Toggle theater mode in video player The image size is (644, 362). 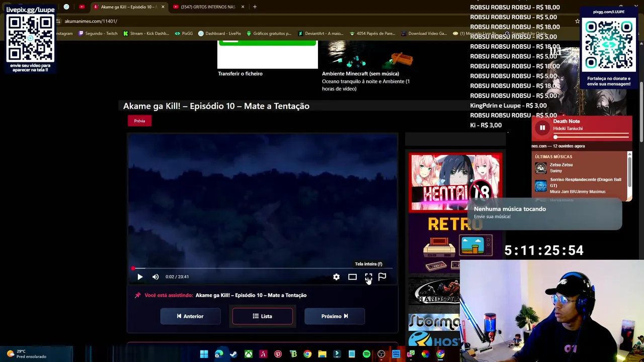coord(352,277)
